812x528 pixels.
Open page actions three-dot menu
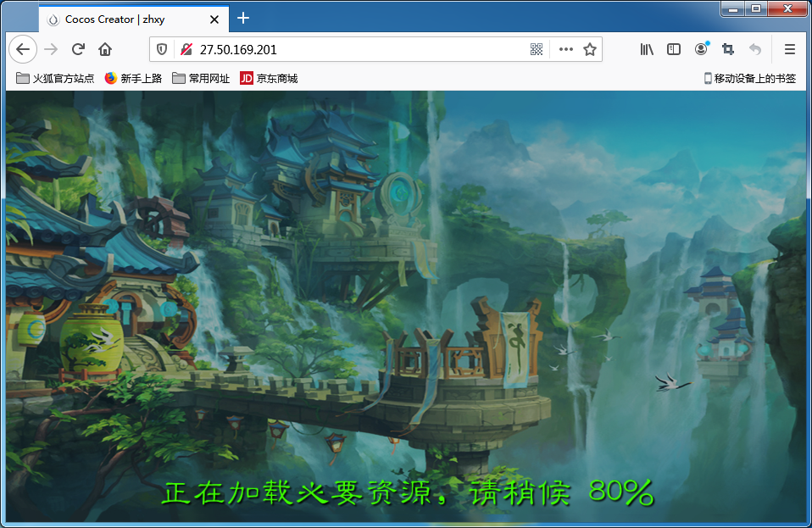[566, 49]
